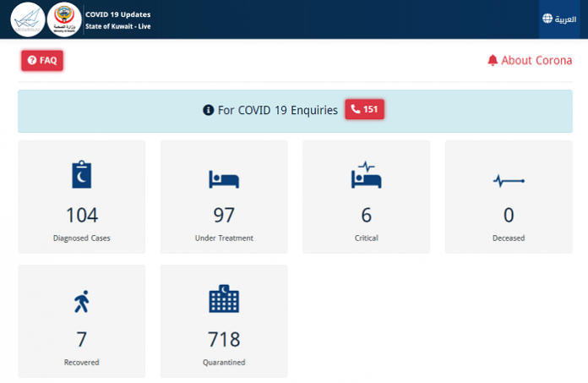
Task: Click the clipboard icon for Diagnosed Cases
Action: (82, 174)
